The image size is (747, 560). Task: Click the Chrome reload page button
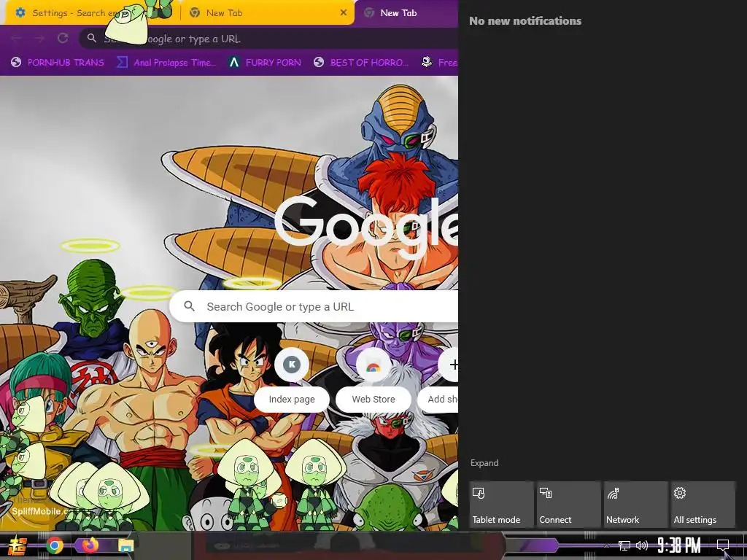click(63, 39)
